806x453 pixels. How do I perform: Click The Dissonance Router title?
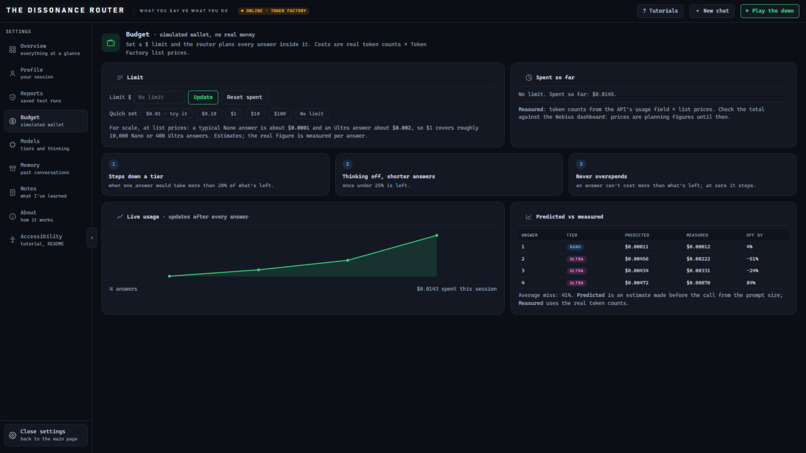tap(65, 10)
